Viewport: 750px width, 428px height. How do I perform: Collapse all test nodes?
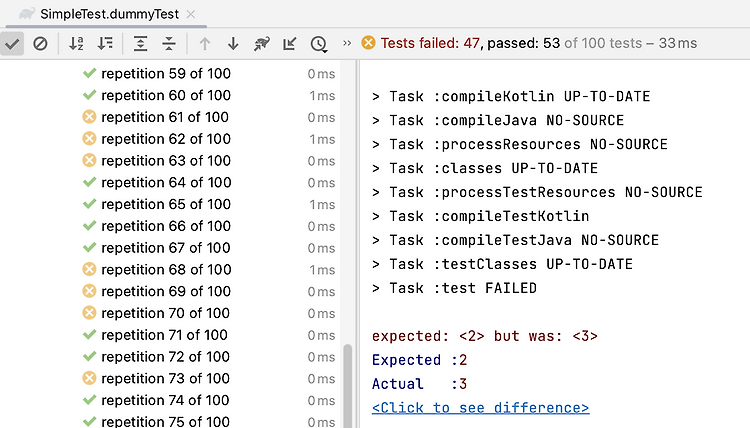[x=169, y=44]
